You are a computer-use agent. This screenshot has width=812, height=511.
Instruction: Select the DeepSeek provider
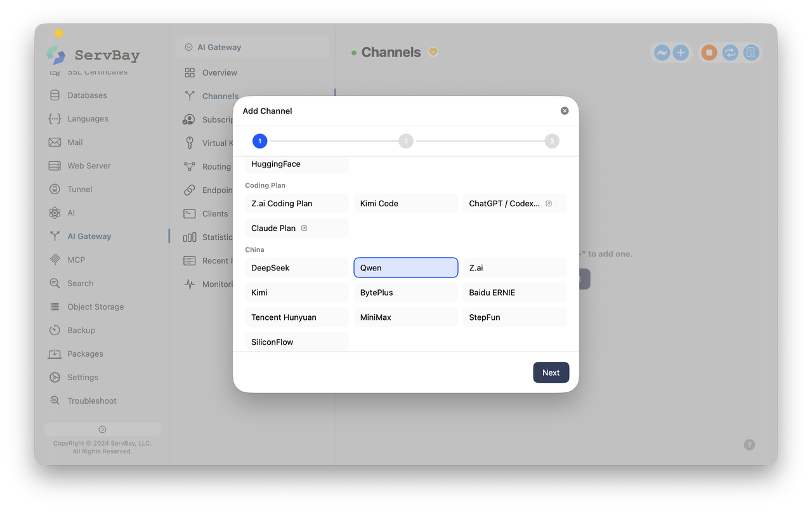297,268
